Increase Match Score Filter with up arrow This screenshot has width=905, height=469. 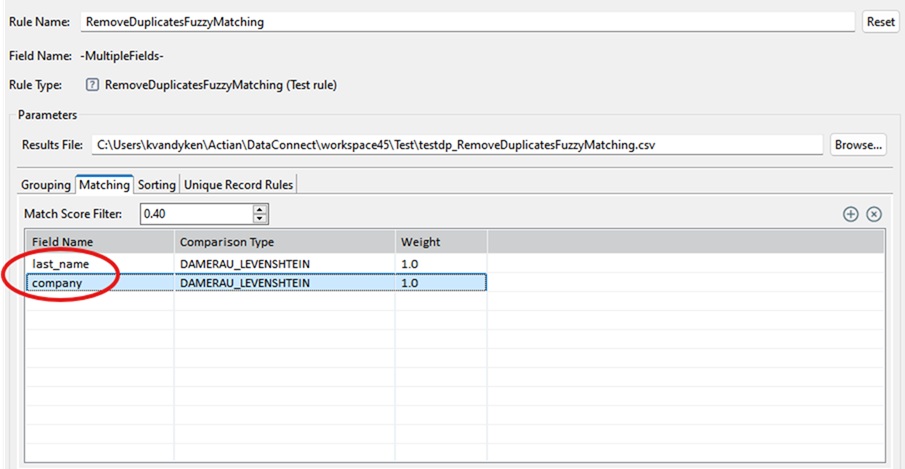tap(261, 209)
